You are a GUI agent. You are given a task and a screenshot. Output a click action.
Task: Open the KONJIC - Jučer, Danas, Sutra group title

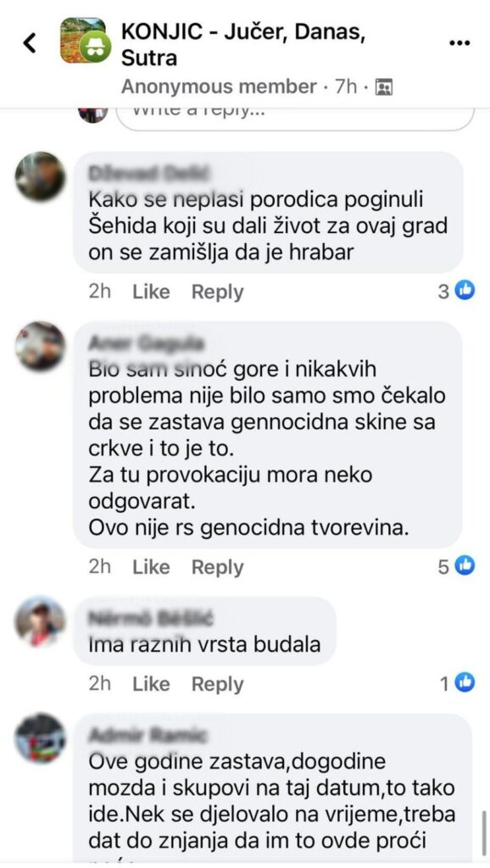[x=242, y=45]
